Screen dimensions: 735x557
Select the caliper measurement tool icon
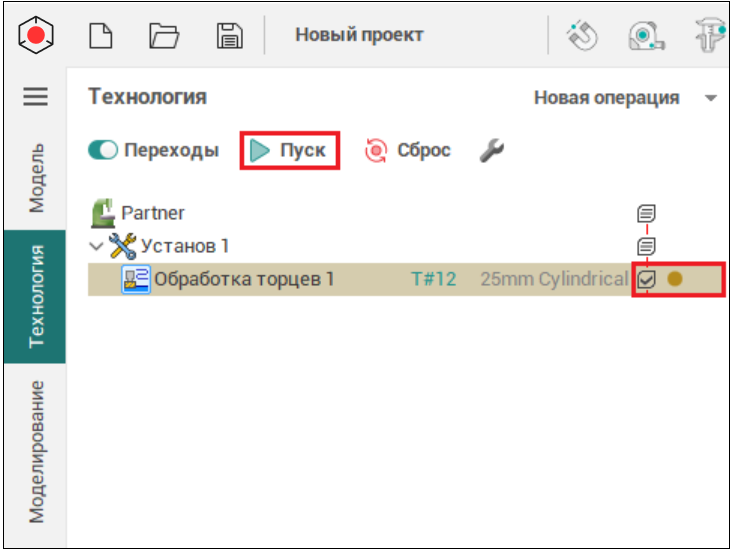(709, 36)
